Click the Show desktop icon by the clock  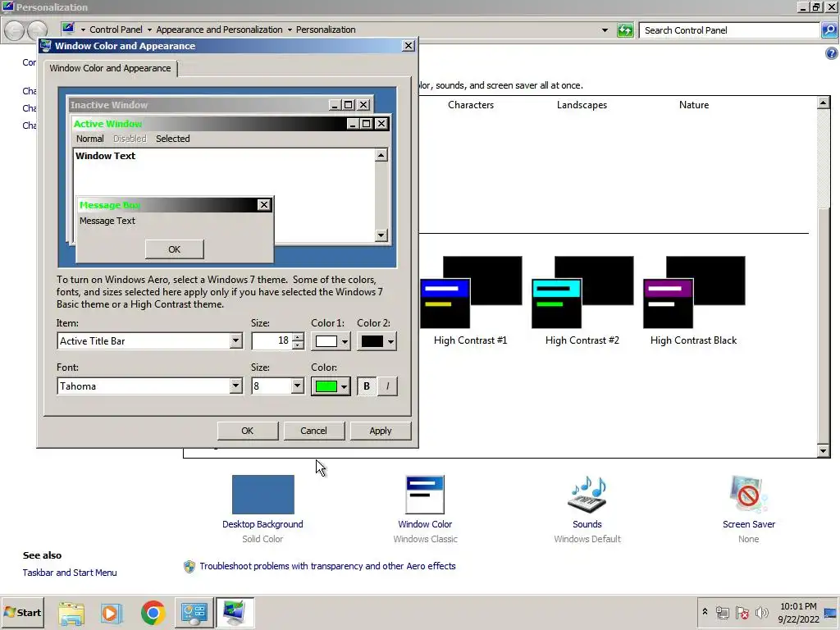point(831,612)
